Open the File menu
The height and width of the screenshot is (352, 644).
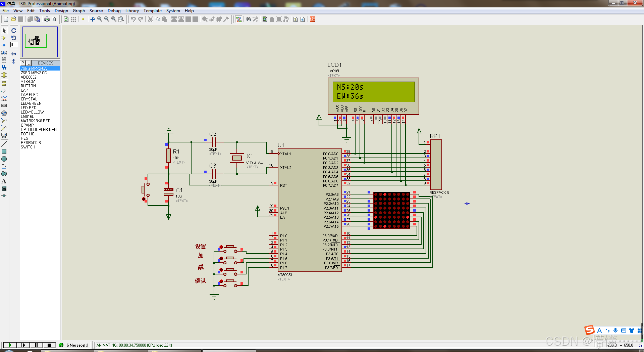pyautogui.click(x=5, y=11)
